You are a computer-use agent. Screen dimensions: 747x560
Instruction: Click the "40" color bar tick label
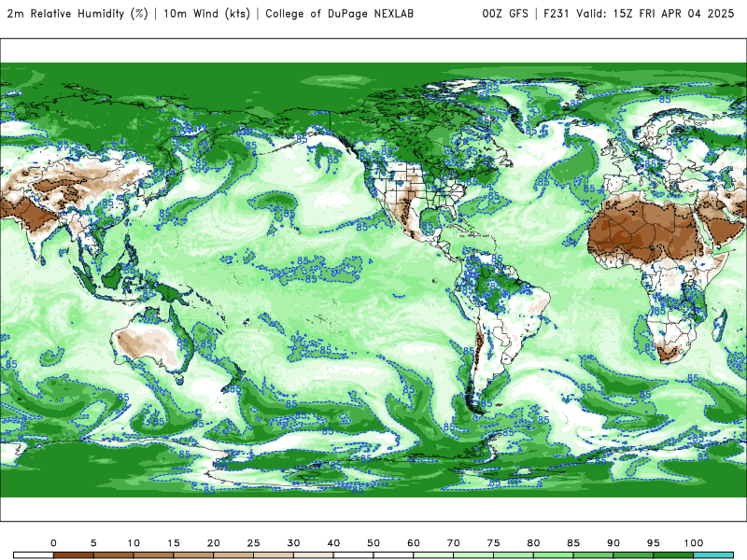tap(333, 543)
